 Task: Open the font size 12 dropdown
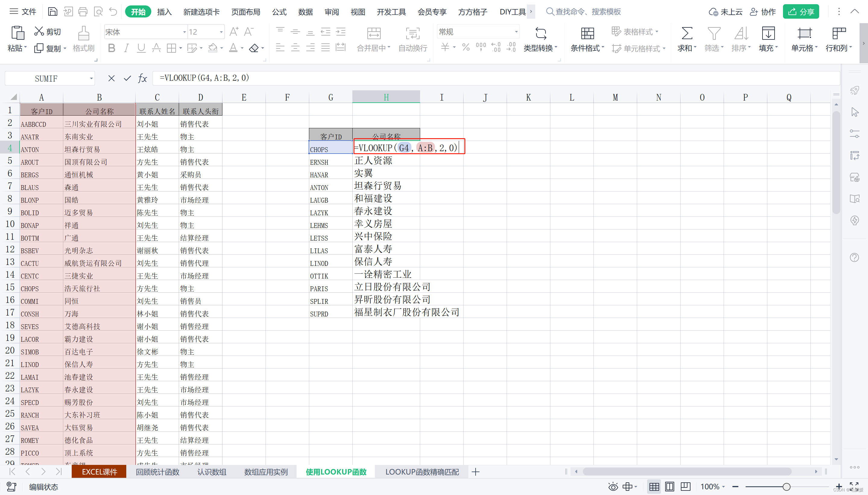tap(221, 32)
